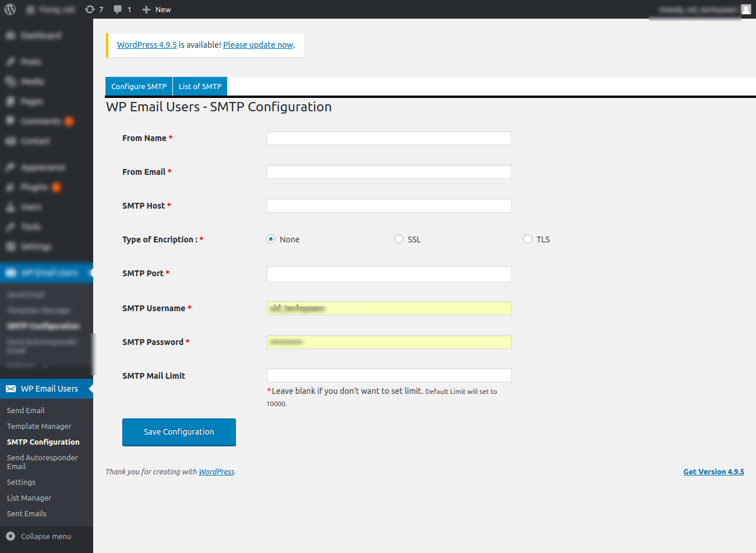The image size is (756, 553).
Task: Switch to the List of SMTP tab
Action: [x=200, y=86]
